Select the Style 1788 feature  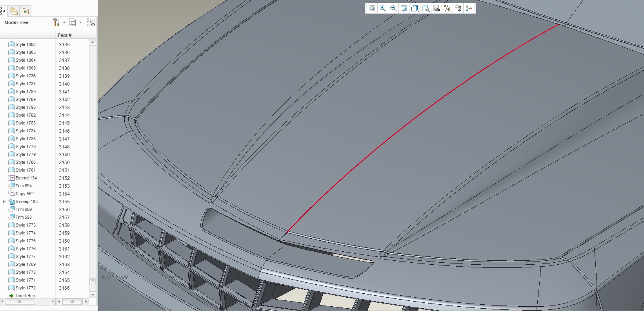tap(25, 91)
